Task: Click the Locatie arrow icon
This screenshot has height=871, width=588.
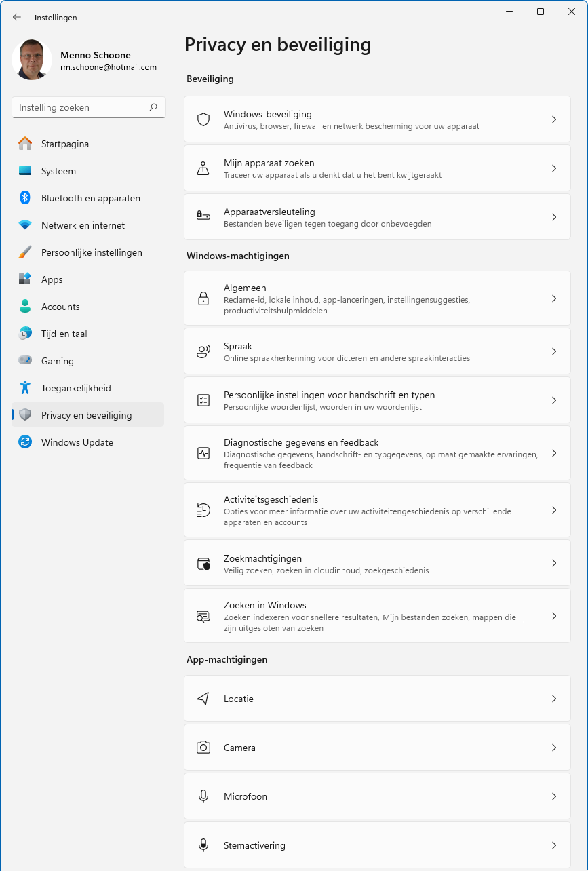Action: point(203,699)
